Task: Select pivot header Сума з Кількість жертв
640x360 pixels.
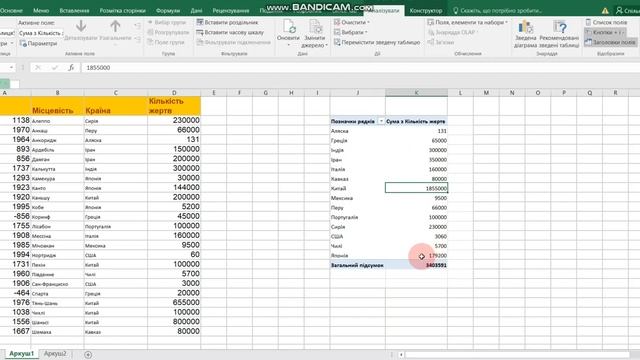Action: pyautogui.click(x=416, y=121)
